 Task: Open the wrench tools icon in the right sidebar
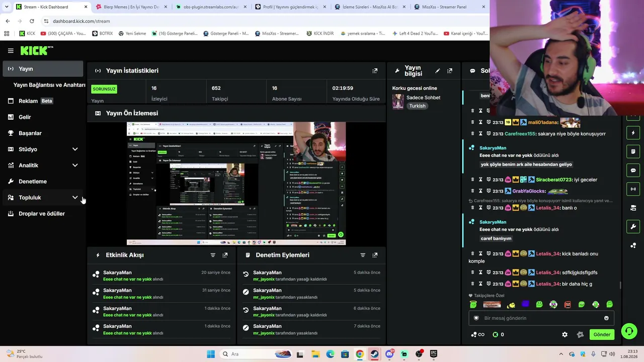coord(633,227)
